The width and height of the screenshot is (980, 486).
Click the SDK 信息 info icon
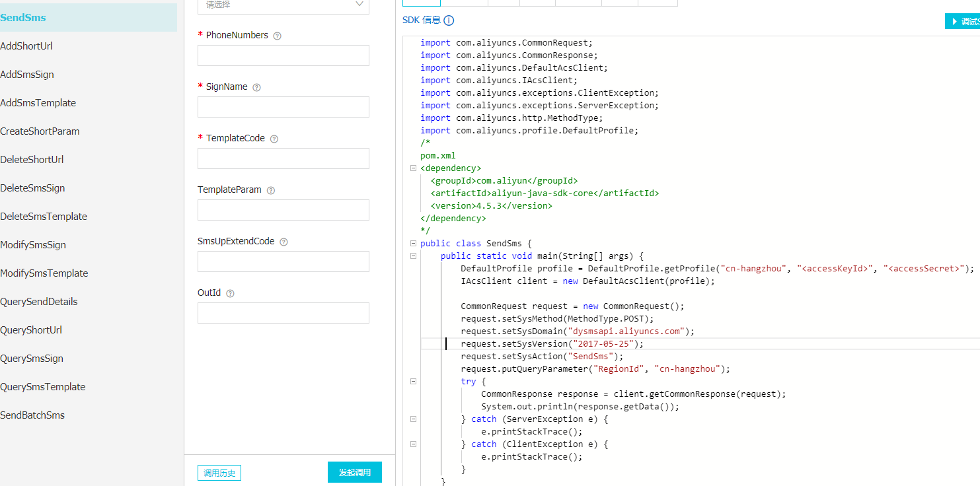point(449,20)
